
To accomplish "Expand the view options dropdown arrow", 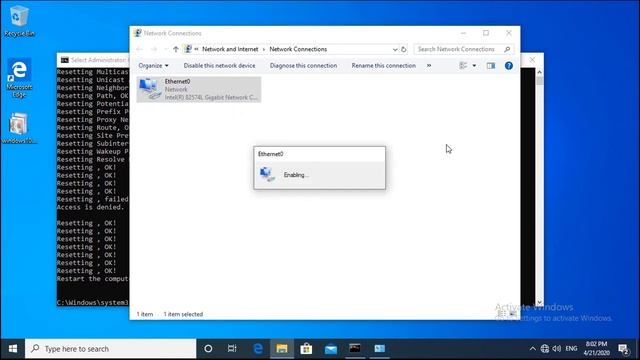I will click(474, 65).
